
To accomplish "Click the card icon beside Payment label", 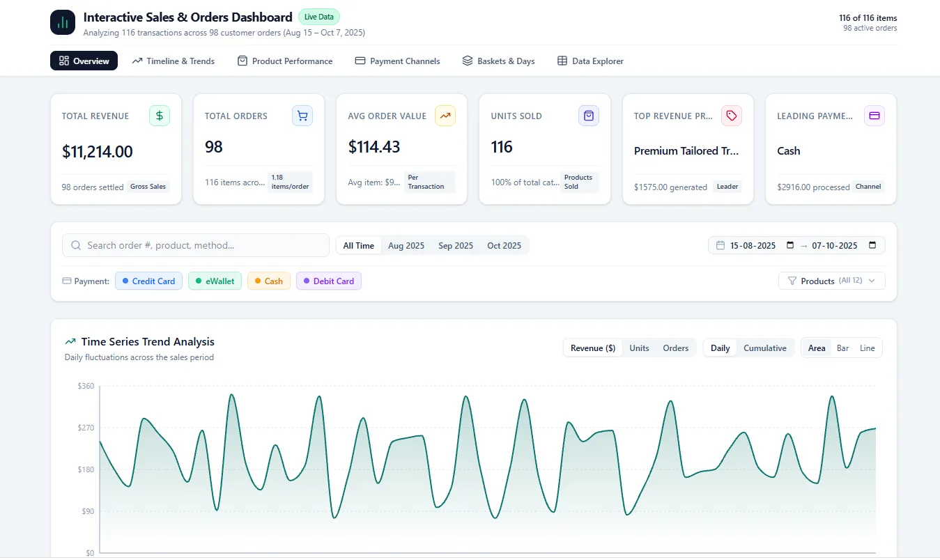I will click(67, 281).
